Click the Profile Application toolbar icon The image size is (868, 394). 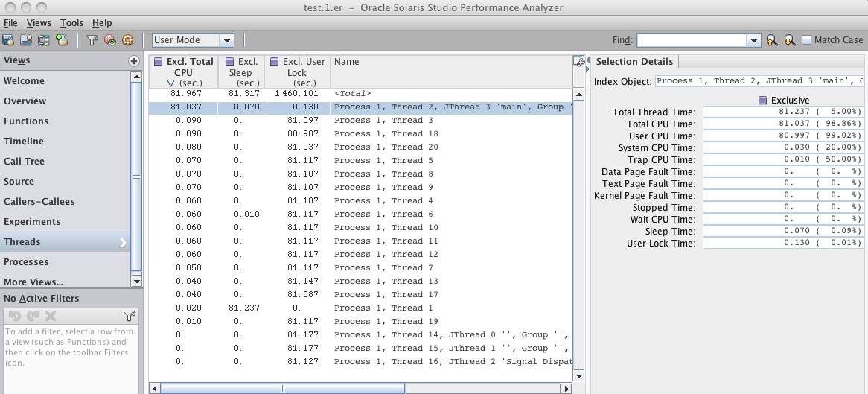tap(8, 40)
